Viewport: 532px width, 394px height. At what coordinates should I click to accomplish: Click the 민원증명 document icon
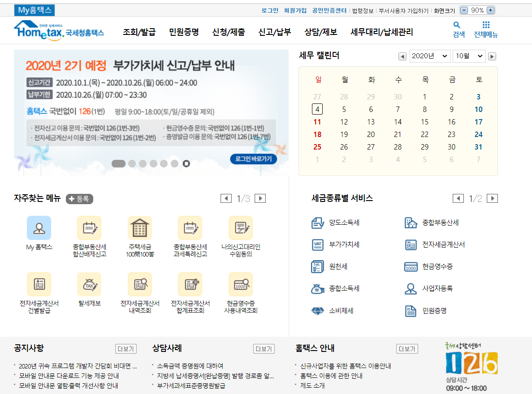click(411, 311)
